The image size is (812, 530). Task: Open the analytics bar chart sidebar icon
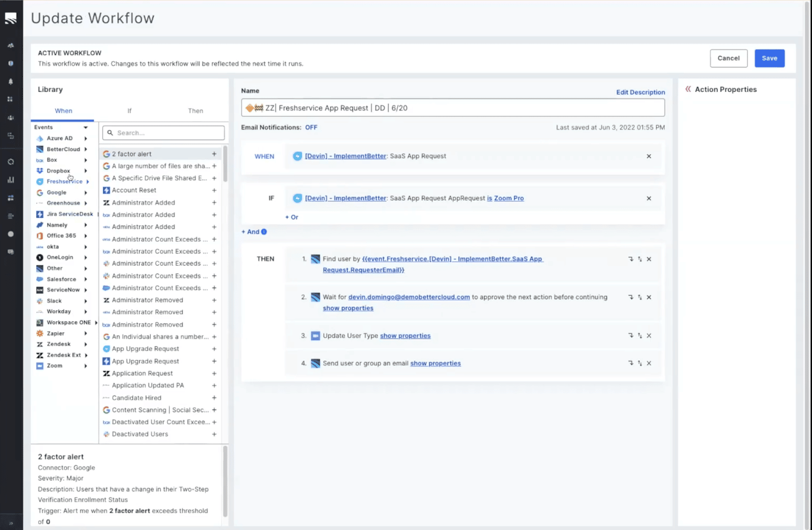pyautogui.click(x=11, y=180)
